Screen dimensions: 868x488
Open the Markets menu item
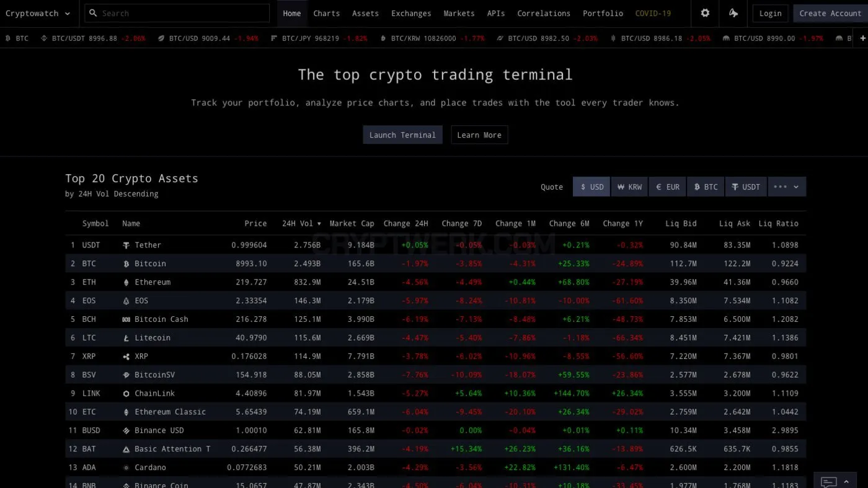(459, 13)
